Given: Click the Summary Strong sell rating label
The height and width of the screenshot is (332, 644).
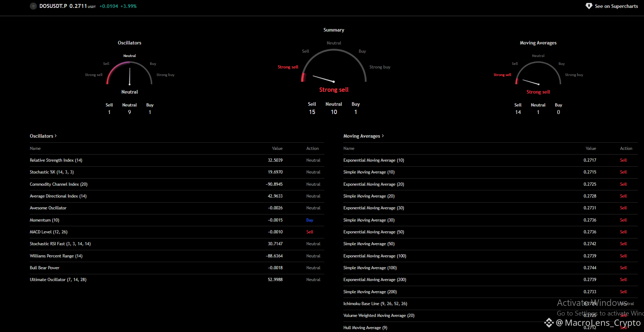Looking at the screenshot, I should [334, 90].
